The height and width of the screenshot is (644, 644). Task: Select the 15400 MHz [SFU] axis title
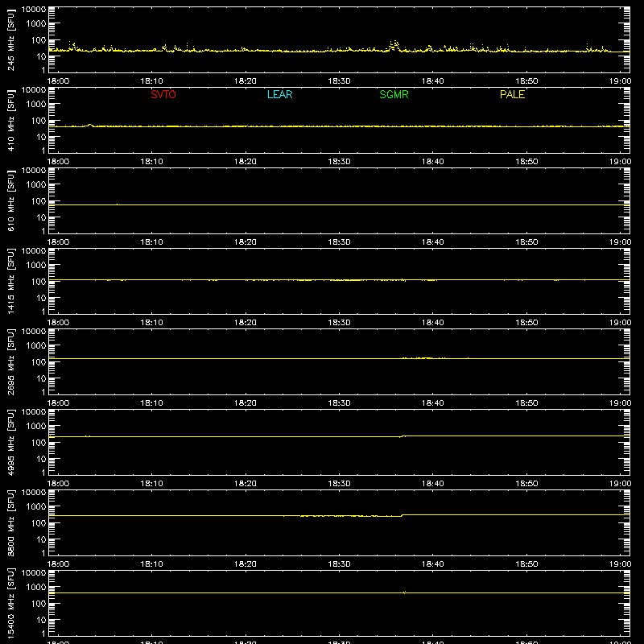pyautogui.click(x=10, y=603)
